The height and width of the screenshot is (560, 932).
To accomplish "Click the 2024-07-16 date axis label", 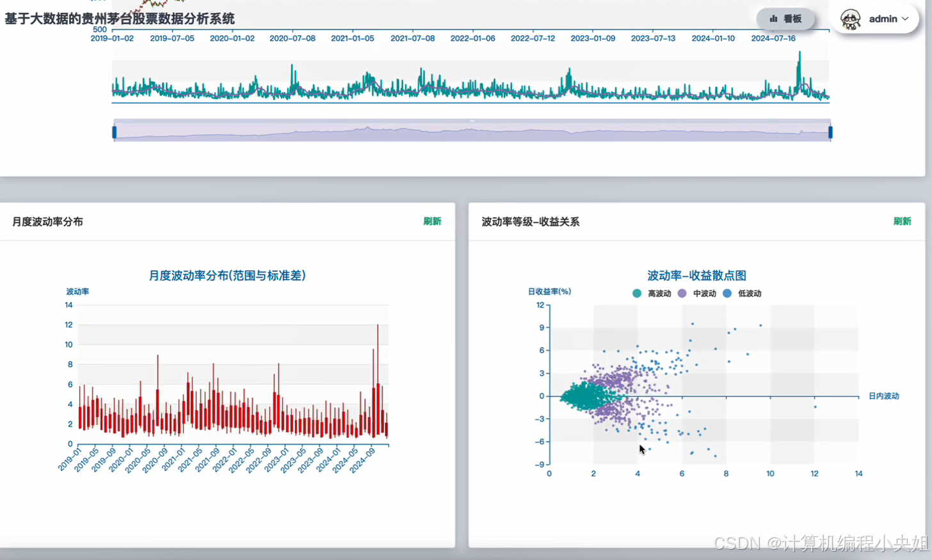I will [x=773, y=38].
